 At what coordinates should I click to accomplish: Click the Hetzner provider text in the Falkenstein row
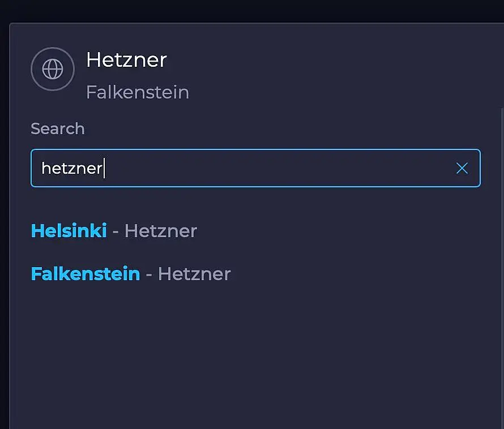click(194, 274)
